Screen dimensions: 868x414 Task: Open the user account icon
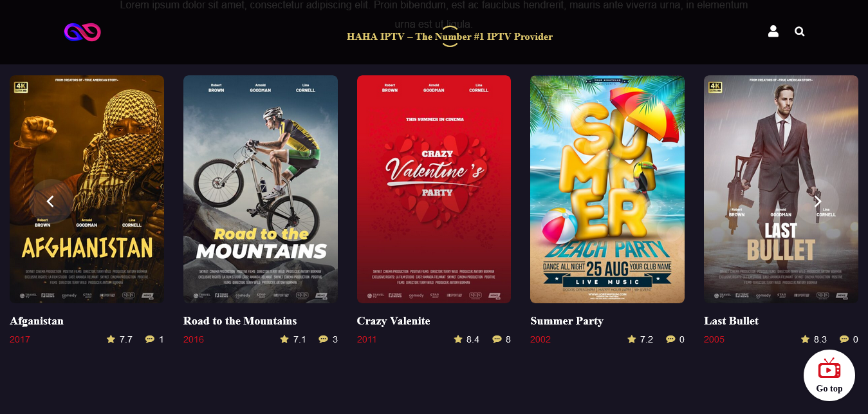coord(773,31)
